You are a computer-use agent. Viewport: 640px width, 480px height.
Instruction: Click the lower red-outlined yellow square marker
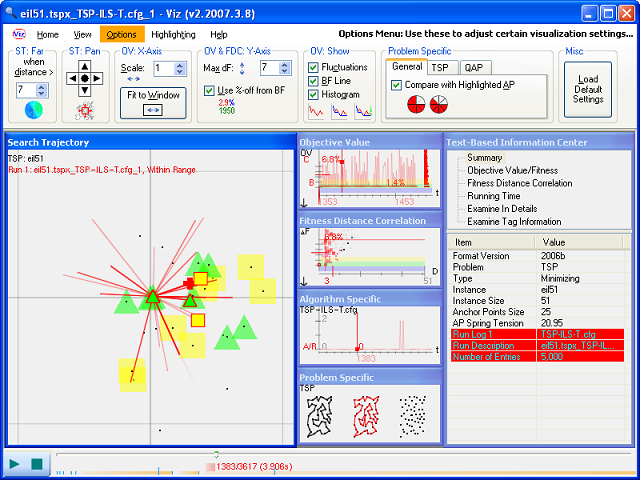pyautogui.click(x=198, y=320)
